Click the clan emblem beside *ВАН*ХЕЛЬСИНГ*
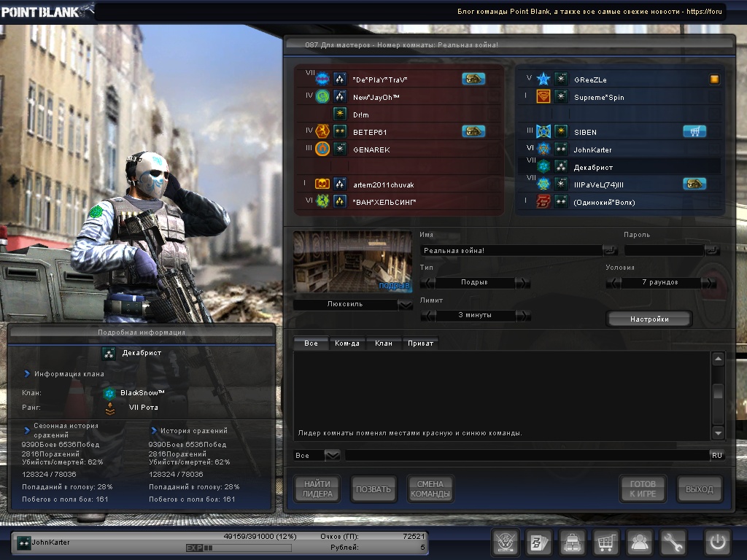The image size is (747, 560). click(322, 201)
